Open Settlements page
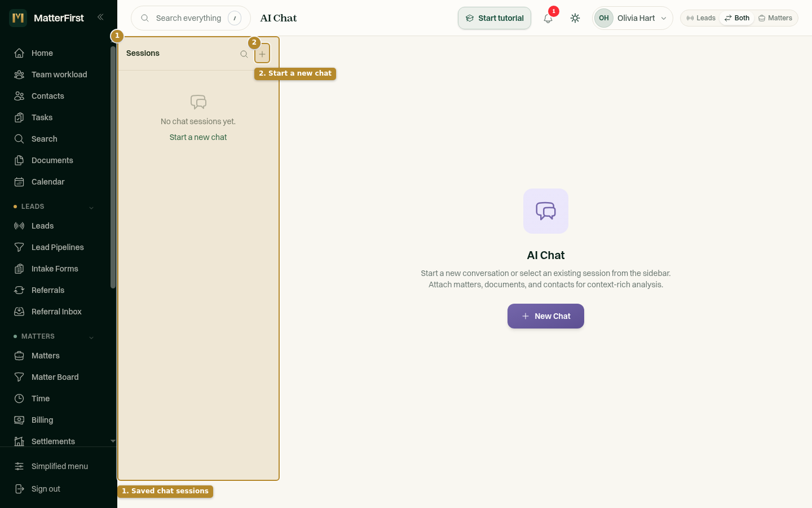 coord(54,441)
